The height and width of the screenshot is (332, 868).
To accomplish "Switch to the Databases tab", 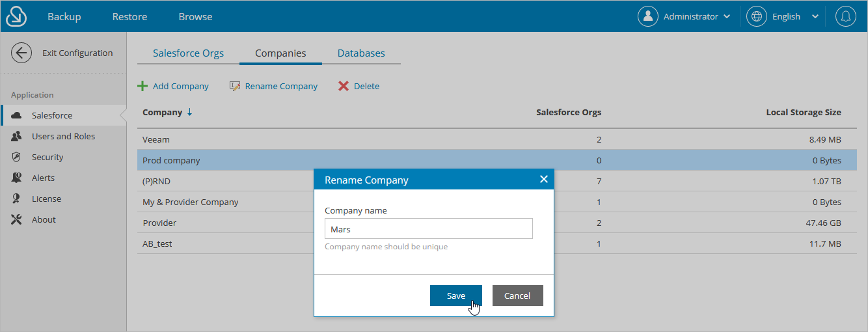I will [x=361, y=53].
